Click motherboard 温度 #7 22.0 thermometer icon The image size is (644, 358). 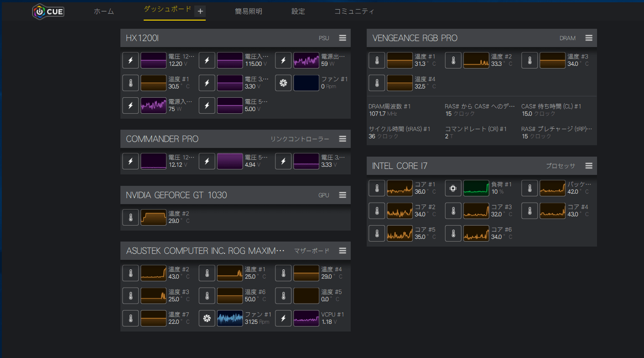[x=130, y=318]
